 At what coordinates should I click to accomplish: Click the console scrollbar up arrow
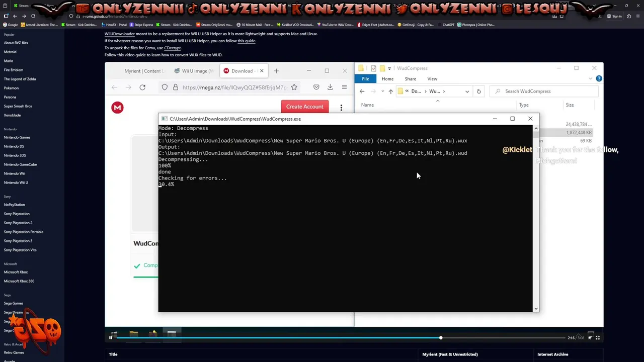[536, 129]
